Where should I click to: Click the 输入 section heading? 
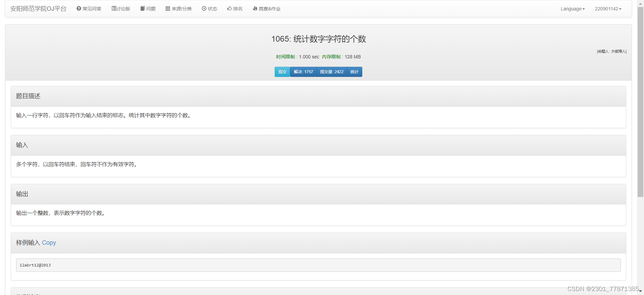22,145
